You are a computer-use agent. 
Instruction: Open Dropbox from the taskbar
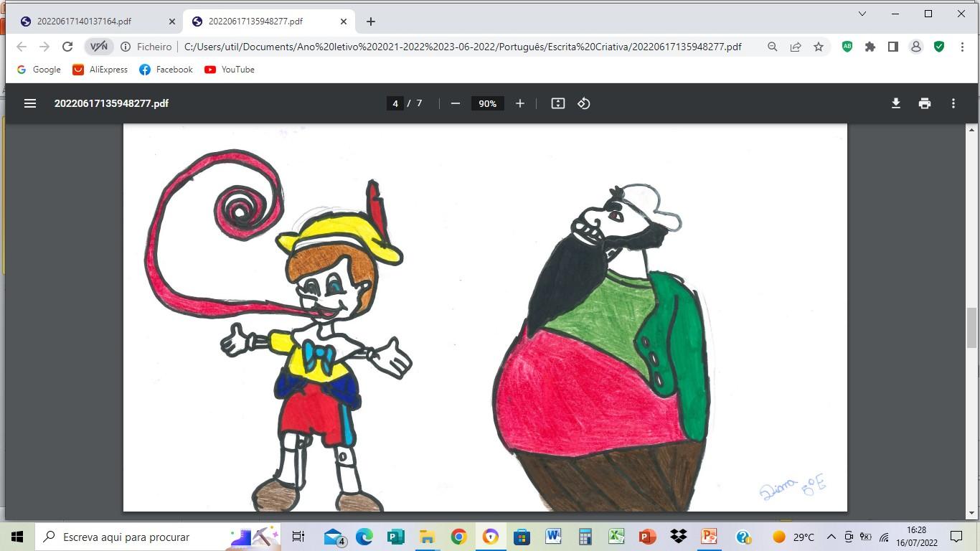click(678, 537)
